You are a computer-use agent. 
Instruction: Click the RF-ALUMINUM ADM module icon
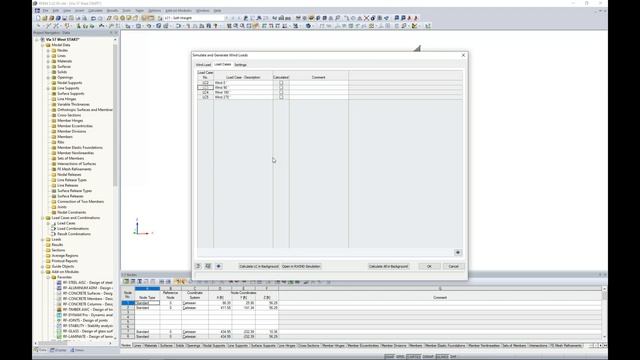[x=59, y=288]
